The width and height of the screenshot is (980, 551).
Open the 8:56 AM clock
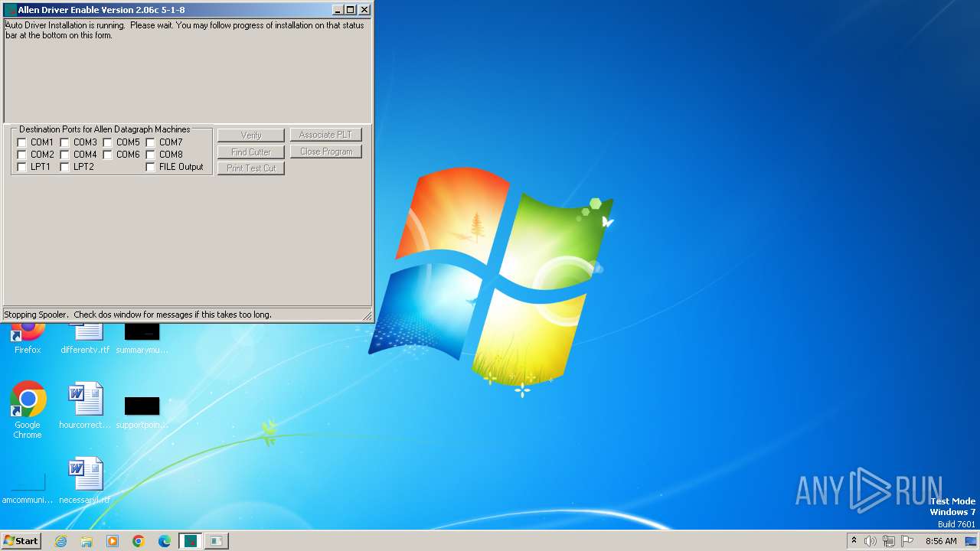pos(941,541)
